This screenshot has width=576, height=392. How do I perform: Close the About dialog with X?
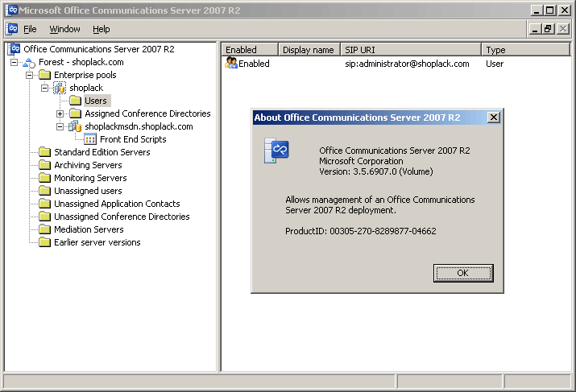[494, 118]
